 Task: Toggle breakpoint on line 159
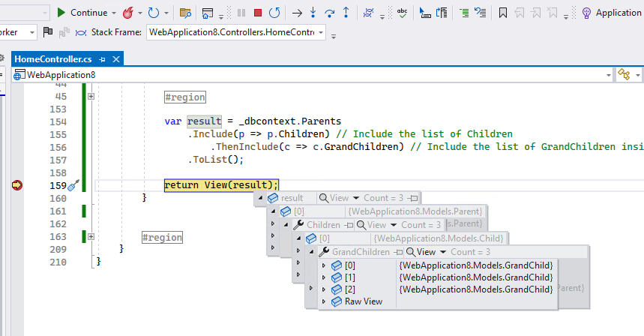click(x=17, y=185)
